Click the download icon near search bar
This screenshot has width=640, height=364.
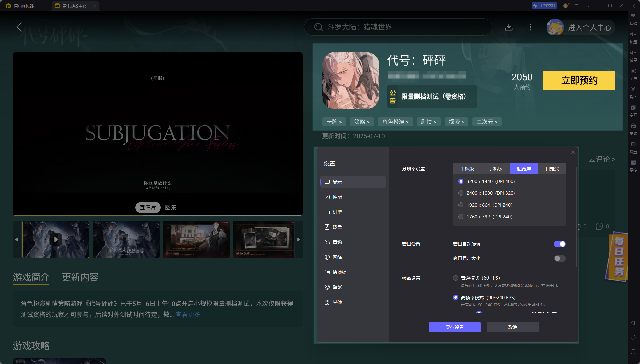(509, 27)
